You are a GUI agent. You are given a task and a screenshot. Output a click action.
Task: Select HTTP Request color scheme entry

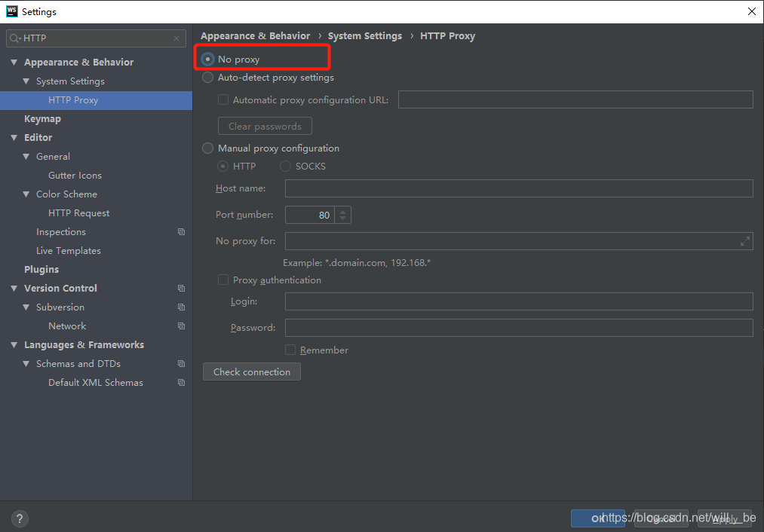point(79,213)
